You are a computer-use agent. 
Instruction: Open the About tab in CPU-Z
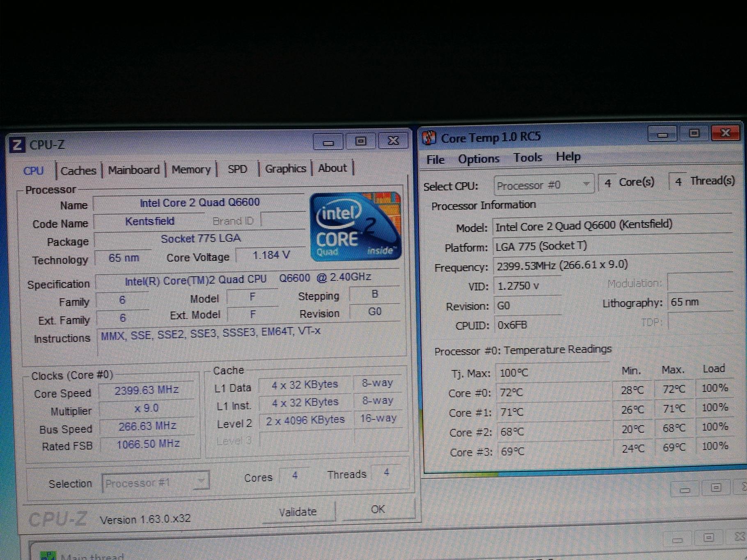point(332,168)
